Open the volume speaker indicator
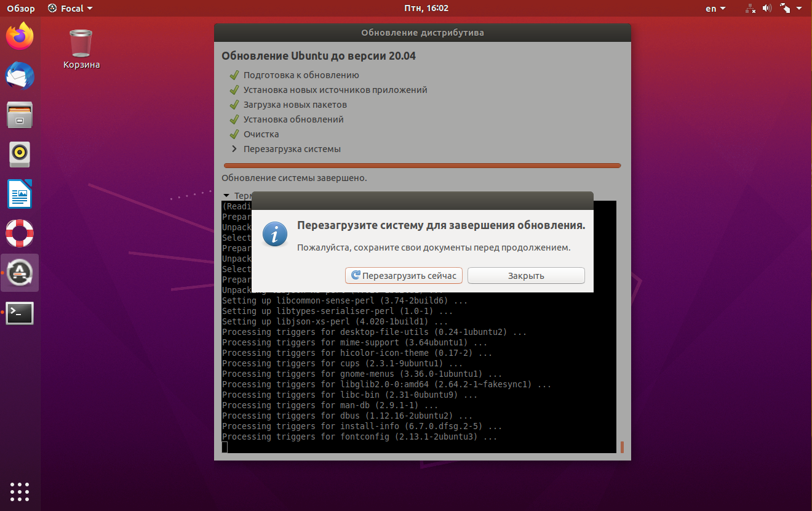 [x=767, y=9]
